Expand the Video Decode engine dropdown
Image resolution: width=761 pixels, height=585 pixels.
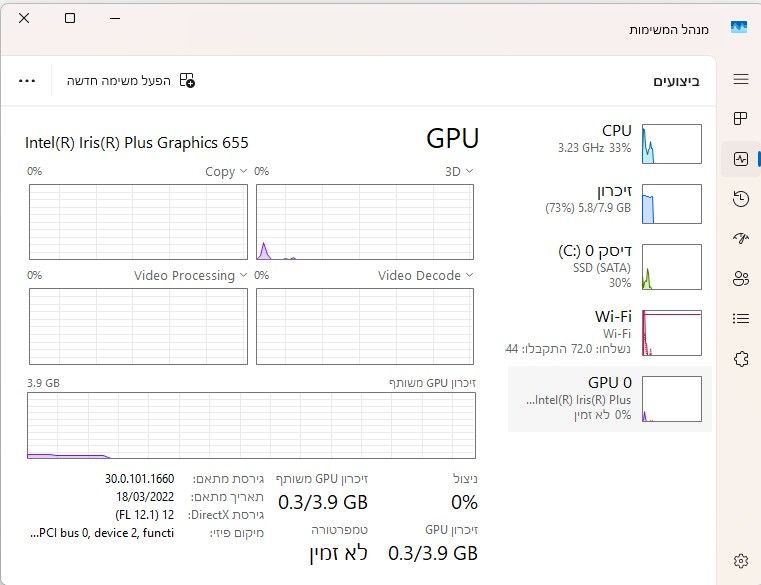pyautogui.click(x=425, y=275)
